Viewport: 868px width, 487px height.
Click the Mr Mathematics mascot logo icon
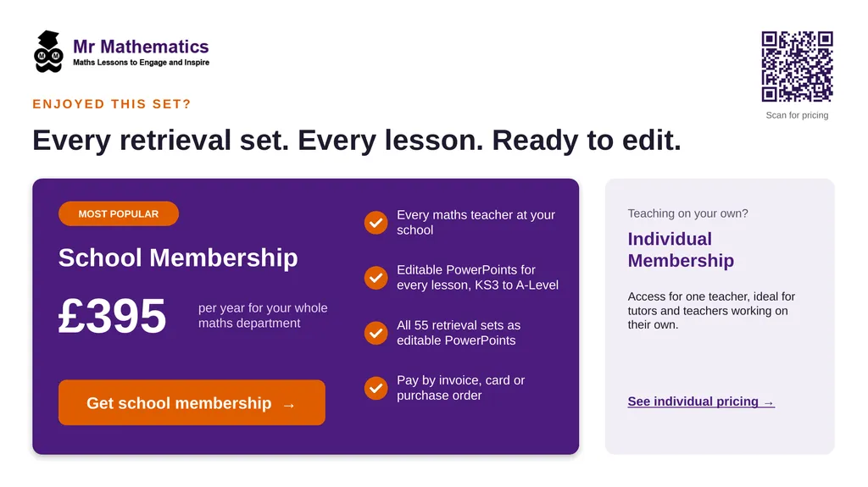[48, 52]
